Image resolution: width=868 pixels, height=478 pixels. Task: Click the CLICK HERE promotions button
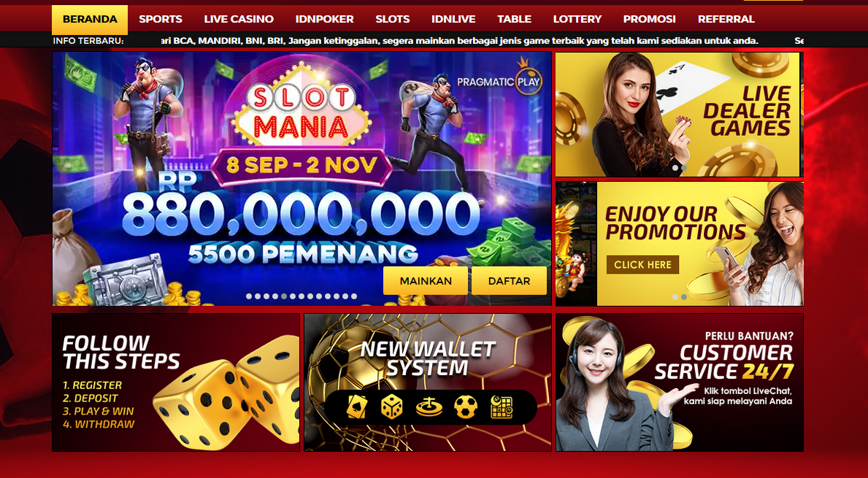pos(642,265)
